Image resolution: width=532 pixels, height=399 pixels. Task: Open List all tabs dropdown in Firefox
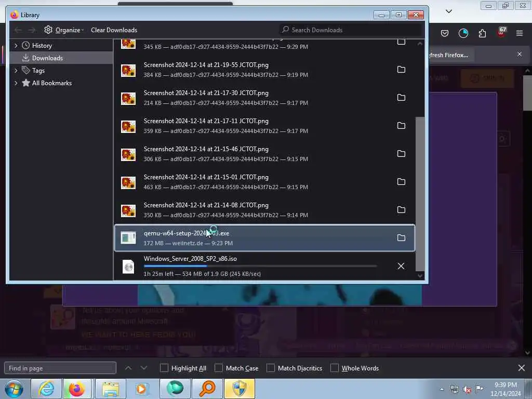pyautogui.click(x=448, y=11)
